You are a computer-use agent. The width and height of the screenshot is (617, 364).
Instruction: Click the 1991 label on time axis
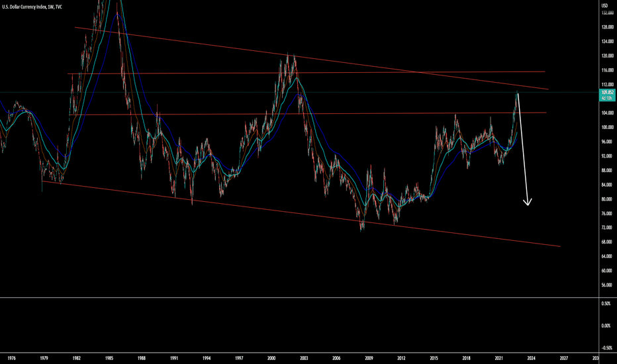click(x=174, y=358)
